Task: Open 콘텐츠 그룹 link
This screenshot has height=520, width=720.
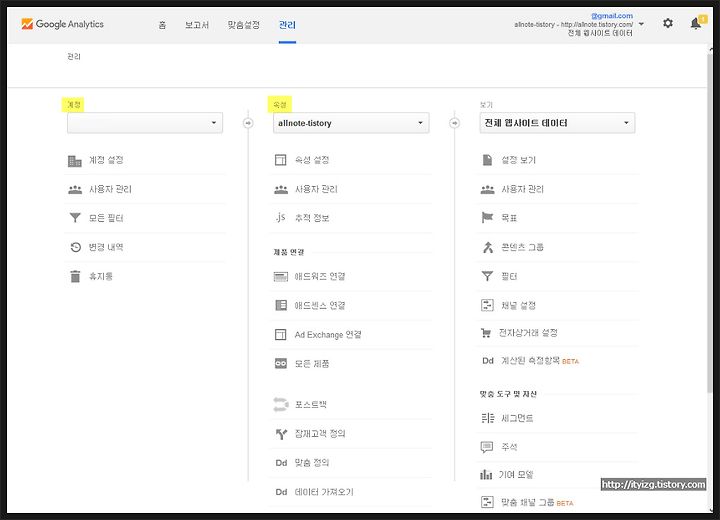Action: point(522,247)
